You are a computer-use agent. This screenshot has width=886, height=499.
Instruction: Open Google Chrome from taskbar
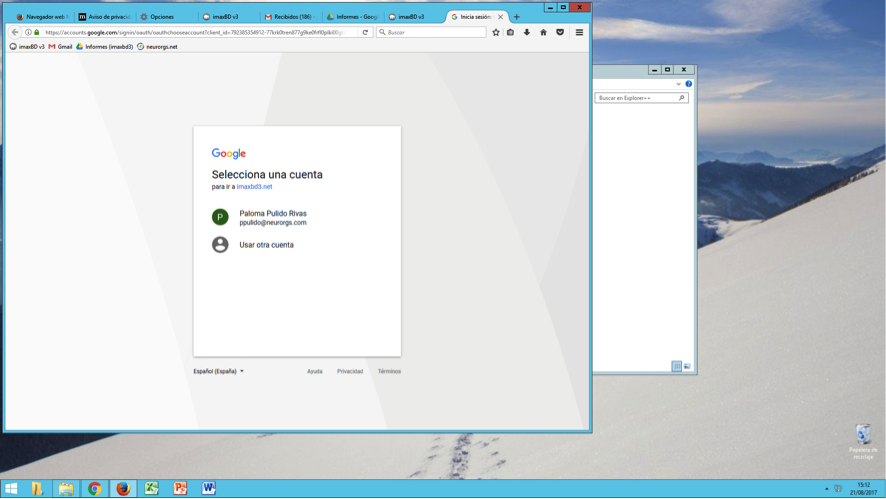click(94, 488)
